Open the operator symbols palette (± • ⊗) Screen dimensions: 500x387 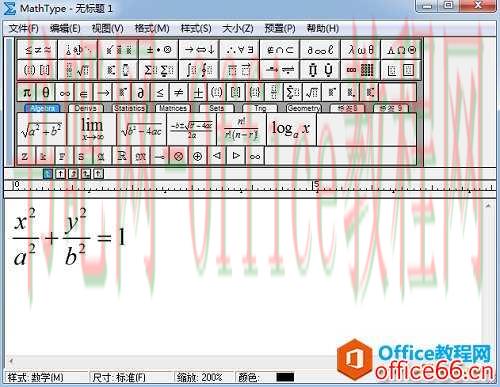click(x=159, y=50)
